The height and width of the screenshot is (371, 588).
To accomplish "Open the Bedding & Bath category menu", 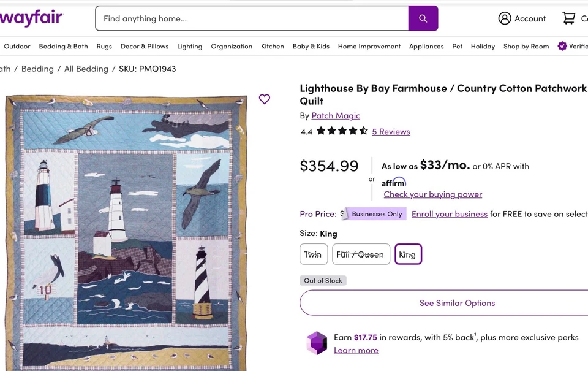I will tap(63, 46).
